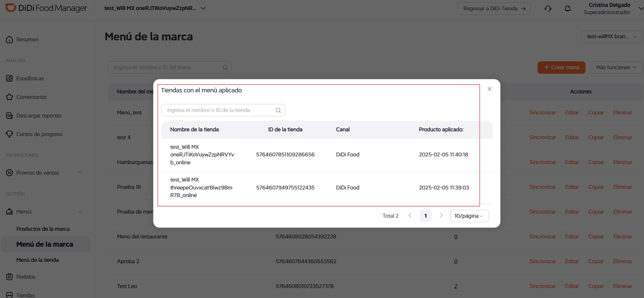The image size is (644, 298).
Task: Click the search icon in store field
Action: click(x=278, y=110)
